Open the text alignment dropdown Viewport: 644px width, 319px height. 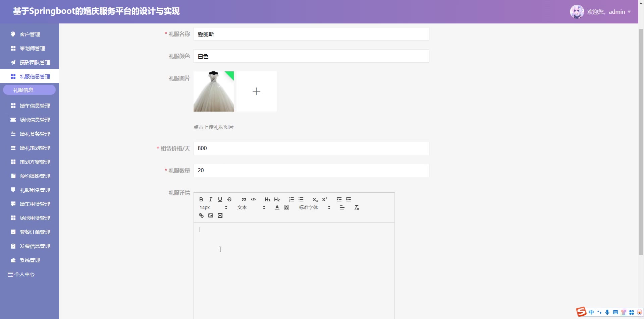[x=342, y=207]
